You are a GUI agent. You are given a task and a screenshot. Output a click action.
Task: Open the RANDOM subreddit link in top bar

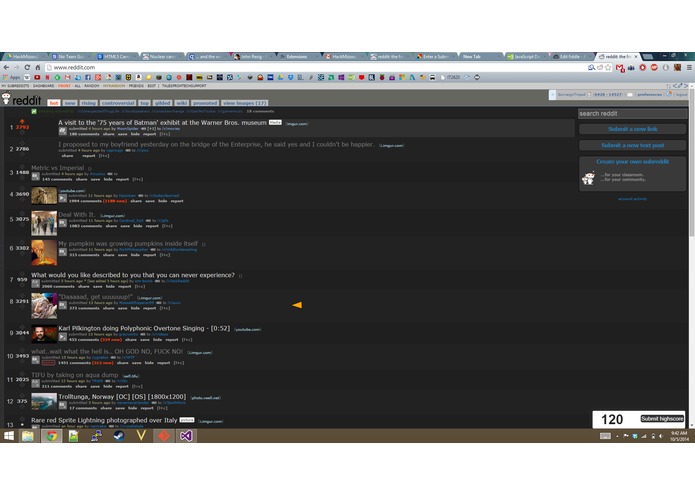point(91,86)
